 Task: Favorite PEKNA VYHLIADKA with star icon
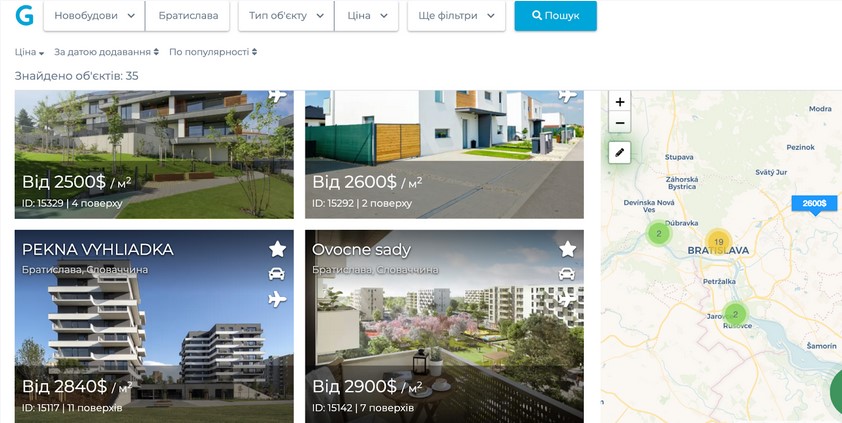coord(277,249)
